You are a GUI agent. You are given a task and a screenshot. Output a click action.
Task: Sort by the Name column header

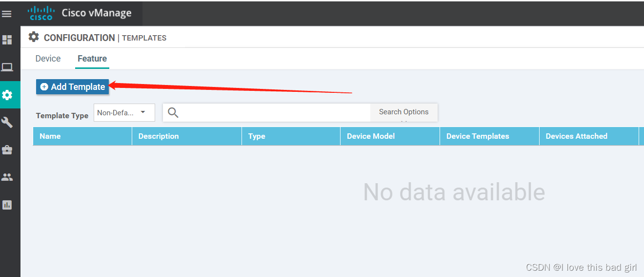(x=82, y=136)
